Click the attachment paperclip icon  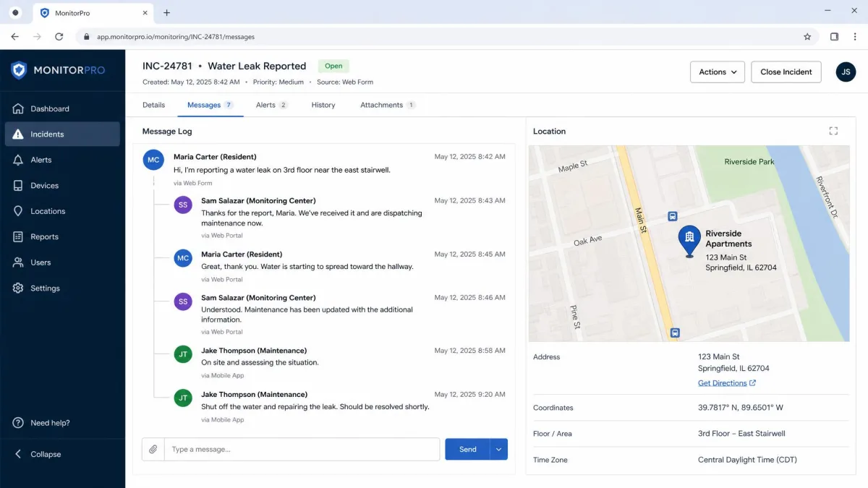[153, 449]
